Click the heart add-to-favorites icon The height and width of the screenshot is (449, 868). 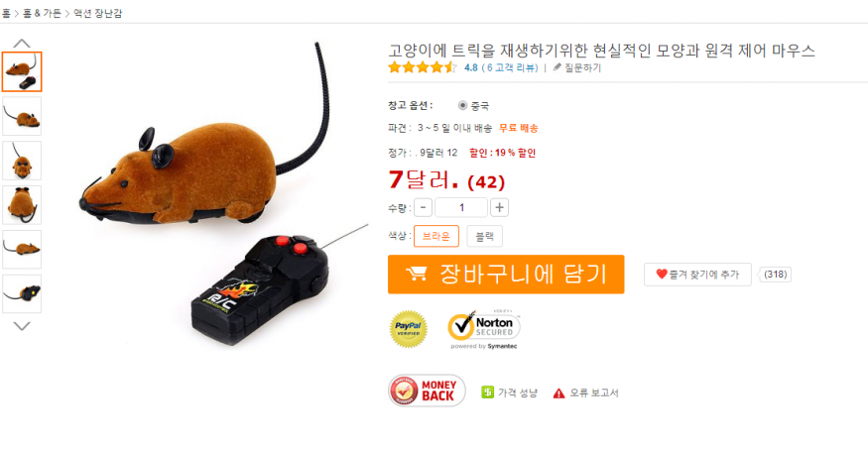[662, 274]
